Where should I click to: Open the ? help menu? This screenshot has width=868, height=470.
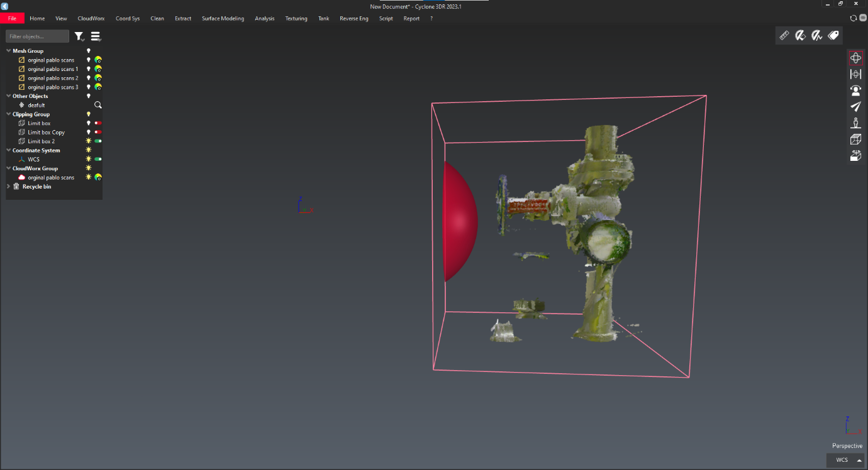pyautogui.click(x=431, y=18)
